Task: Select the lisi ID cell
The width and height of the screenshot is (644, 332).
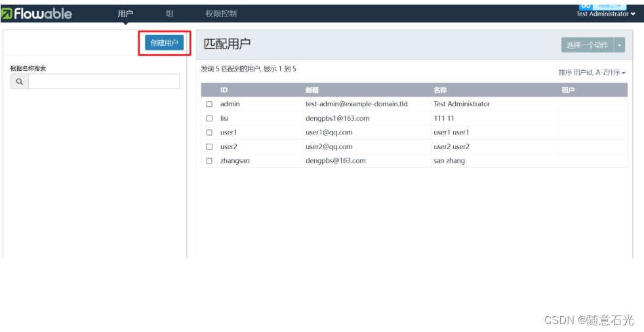Action: [224, 118]
